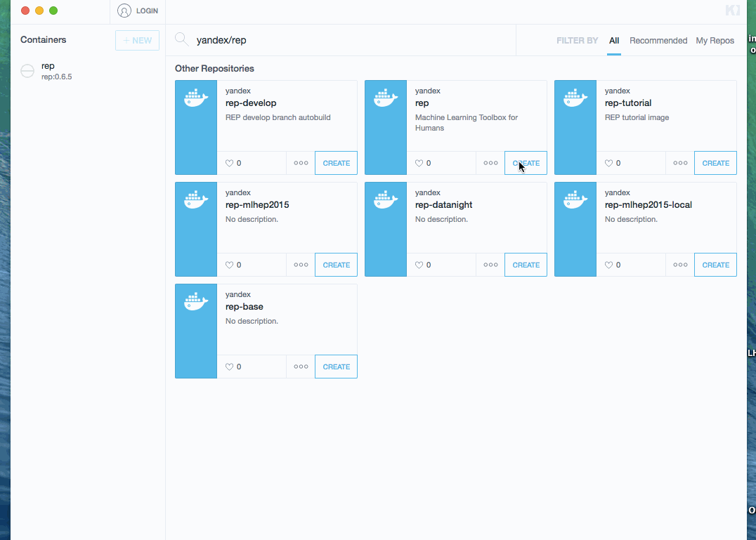Open more options for rep-develop

tap(301, 163)
